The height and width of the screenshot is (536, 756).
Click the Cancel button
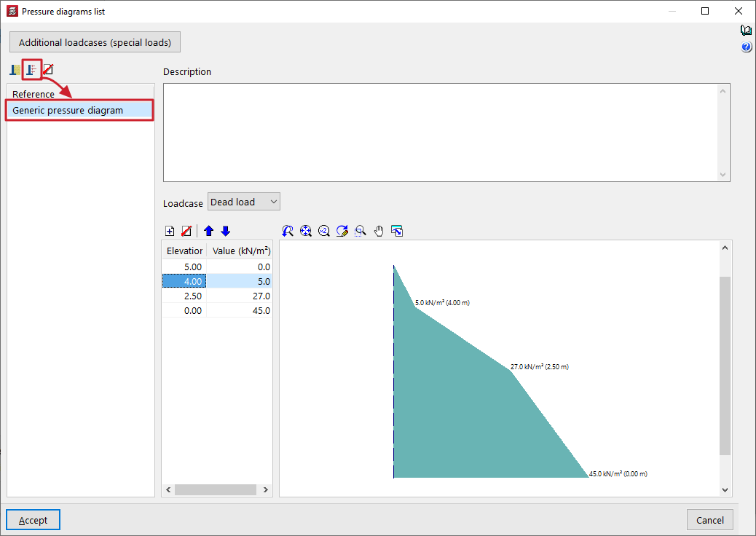tap(709, 520)
